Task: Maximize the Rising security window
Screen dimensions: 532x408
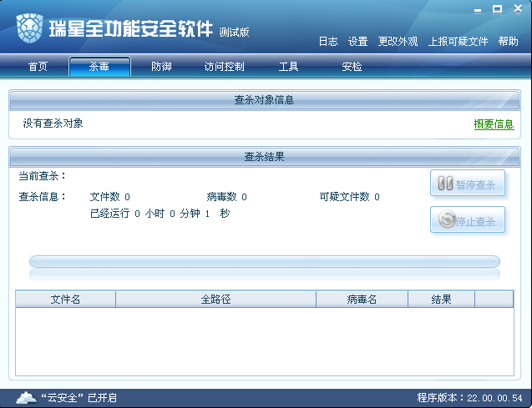Action: (x=498, y=9)
